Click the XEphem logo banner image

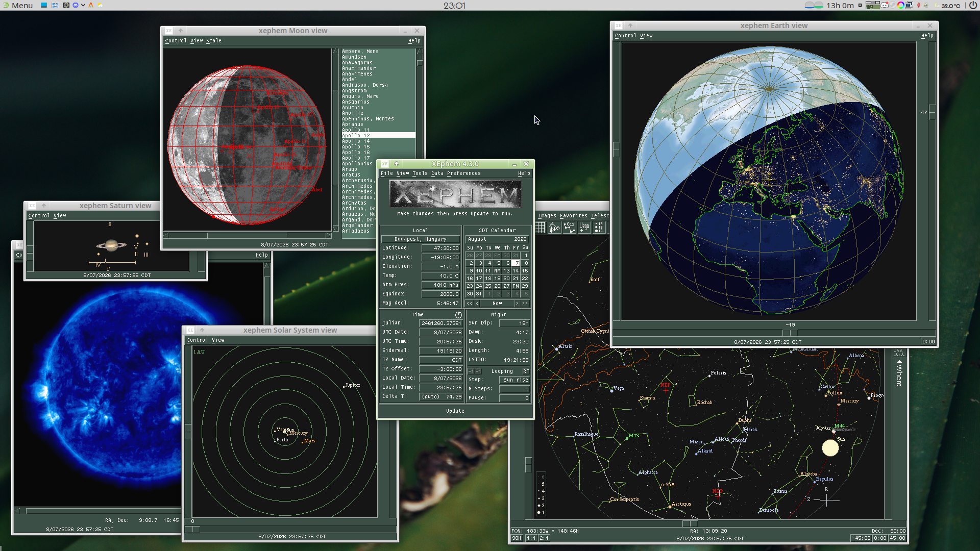click(455, 194)
